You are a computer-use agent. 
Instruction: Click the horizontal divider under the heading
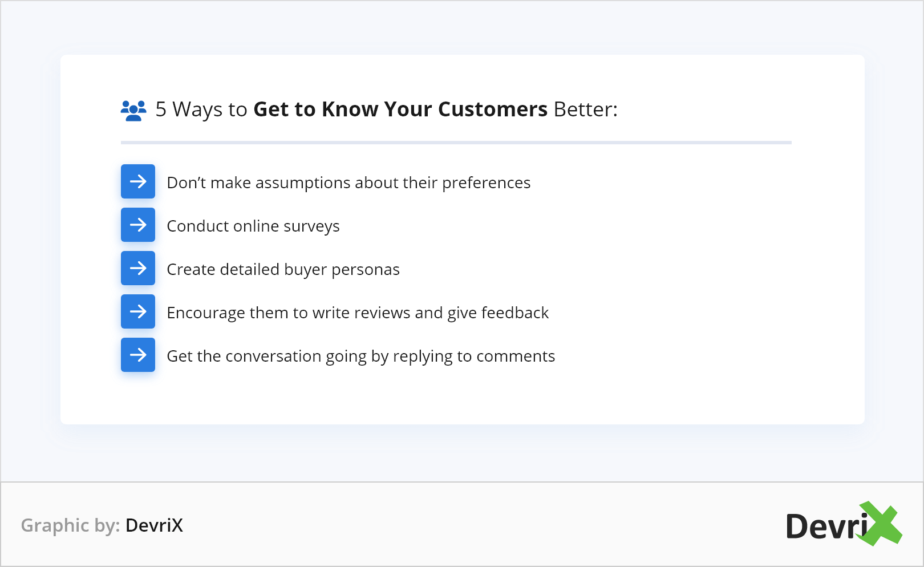(x=456, y=143)
